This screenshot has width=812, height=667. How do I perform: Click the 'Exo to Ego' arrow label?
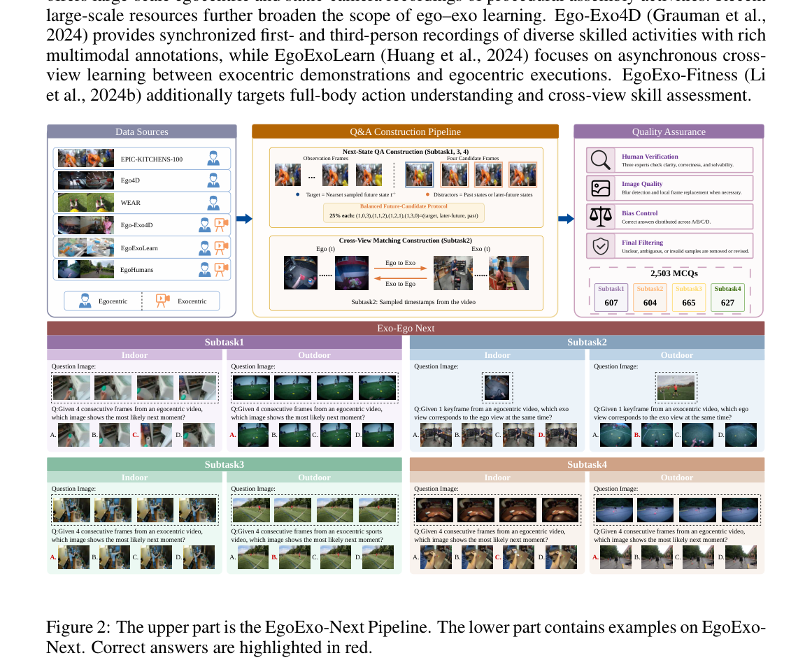[400, 283]
